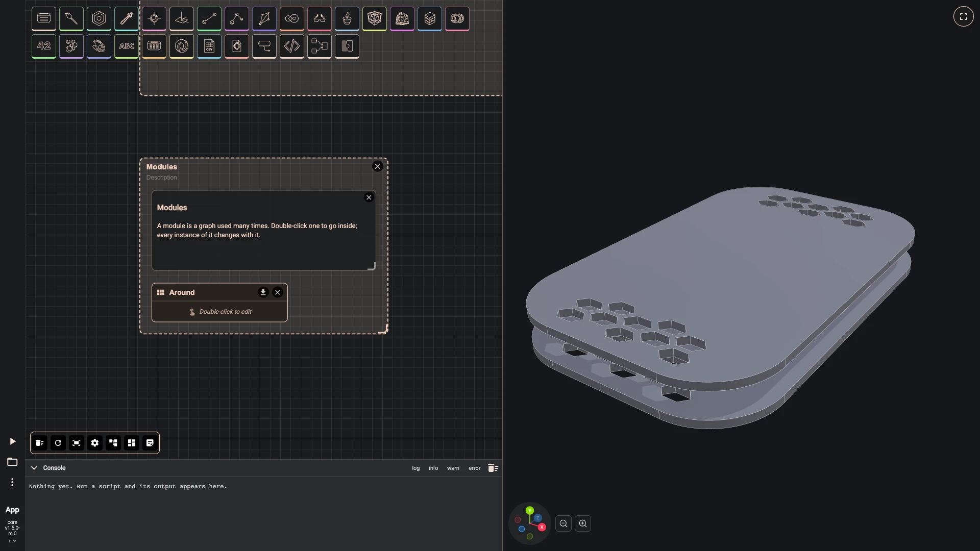The width and height of the screenshot is (980, 551).
Task: Zoom out the 3D viewport
Action: pyautogui.click(x=563, y=523)
